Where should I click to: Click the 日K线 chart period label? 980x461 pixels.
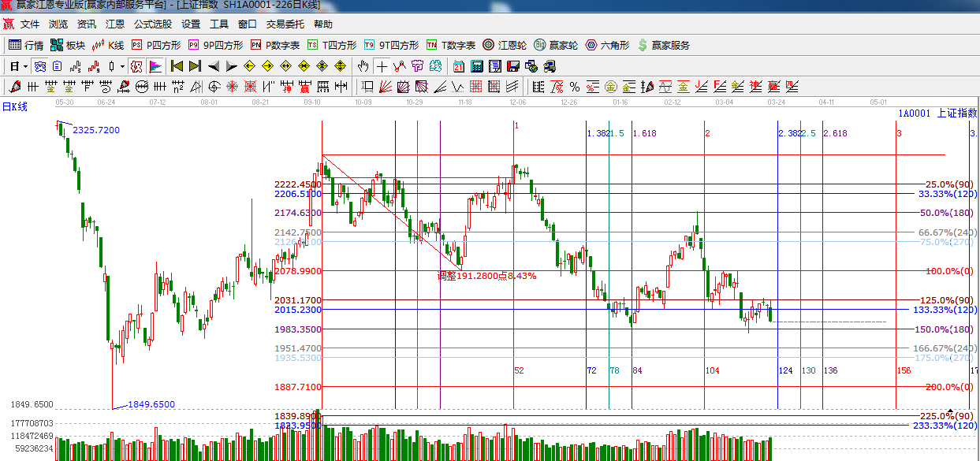click(14, 107)
